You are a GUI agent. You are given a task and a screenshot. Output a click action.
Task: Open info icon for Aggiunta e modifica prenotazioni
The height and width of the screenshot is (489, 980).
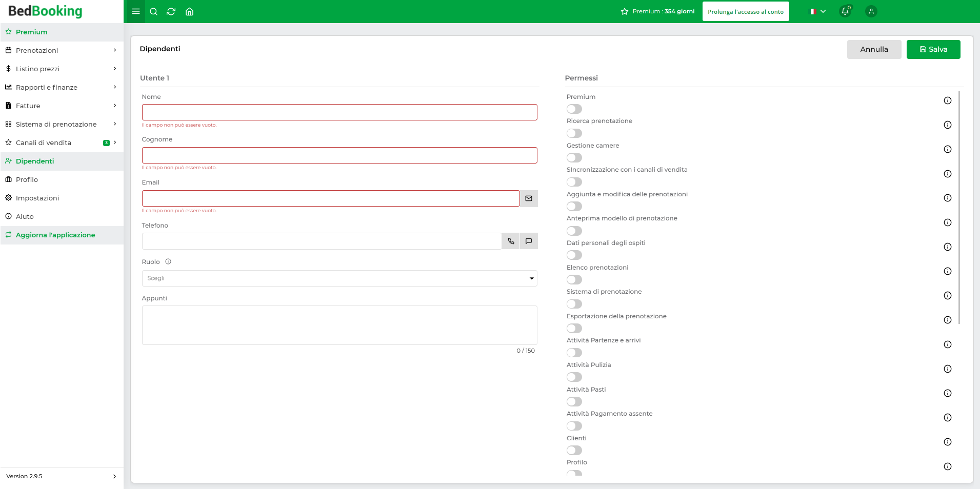948,198
